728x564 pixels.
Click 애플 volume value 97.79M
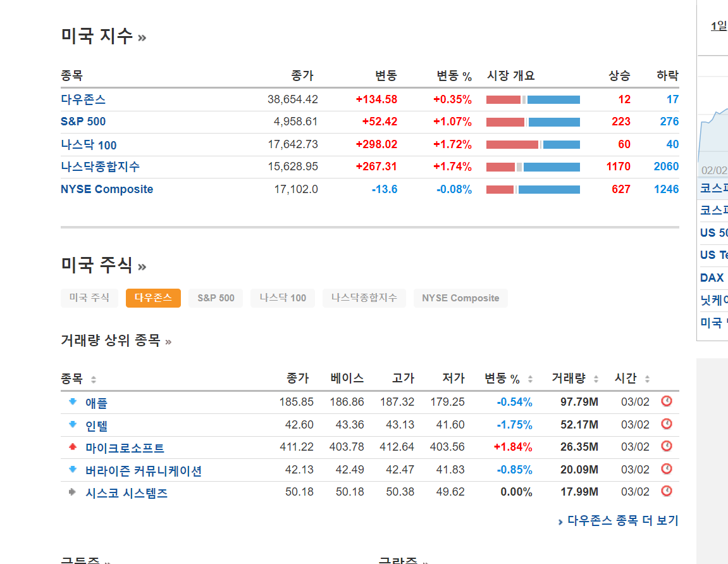pyautogui.click(x=579, y=402)
